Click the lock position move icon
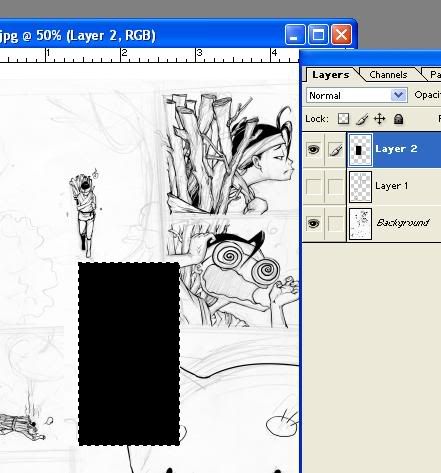This screenshot has height=473, width=441. tap(380, 119)
